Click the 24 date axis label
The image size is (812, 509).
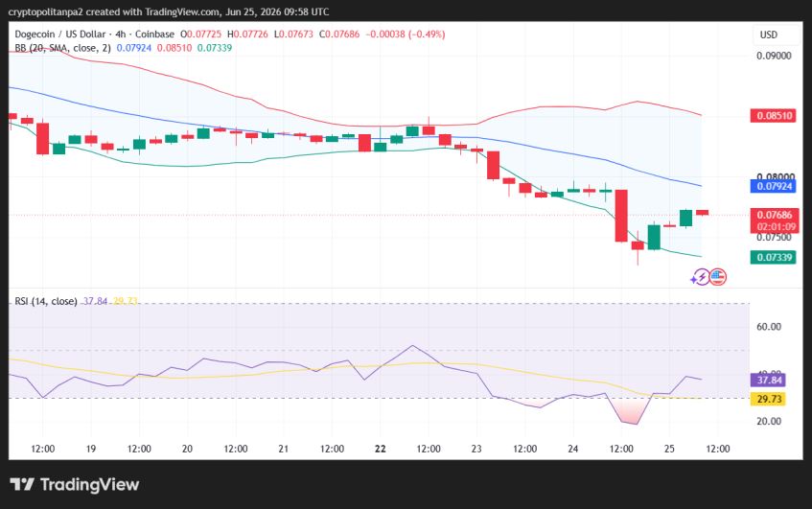[x=572, y=449]
